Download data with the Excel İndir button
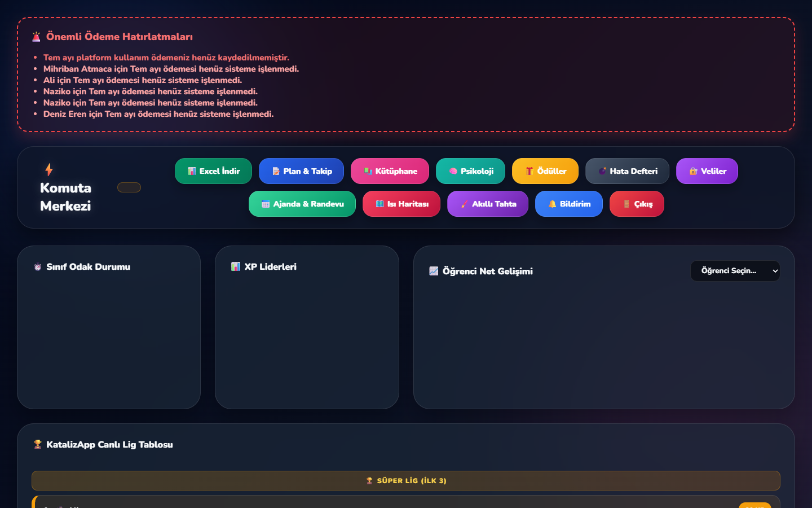 click(x=213, y=171)
